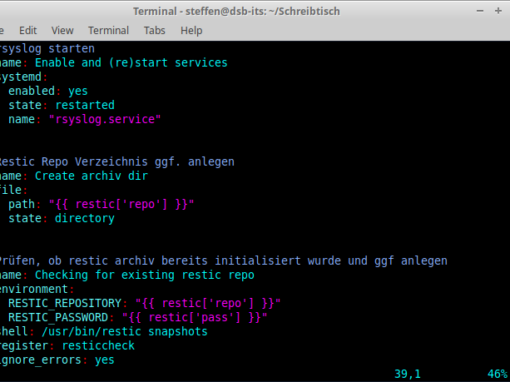
Task: Click the path value "{{ restic['repo'] }}"
Action: [121, 204]
